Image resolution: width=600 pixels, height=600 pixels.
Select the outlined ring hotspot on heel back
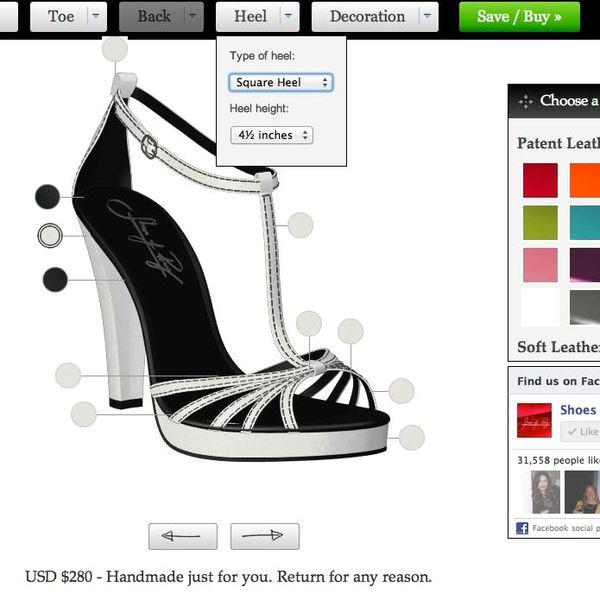coord(50,236)
